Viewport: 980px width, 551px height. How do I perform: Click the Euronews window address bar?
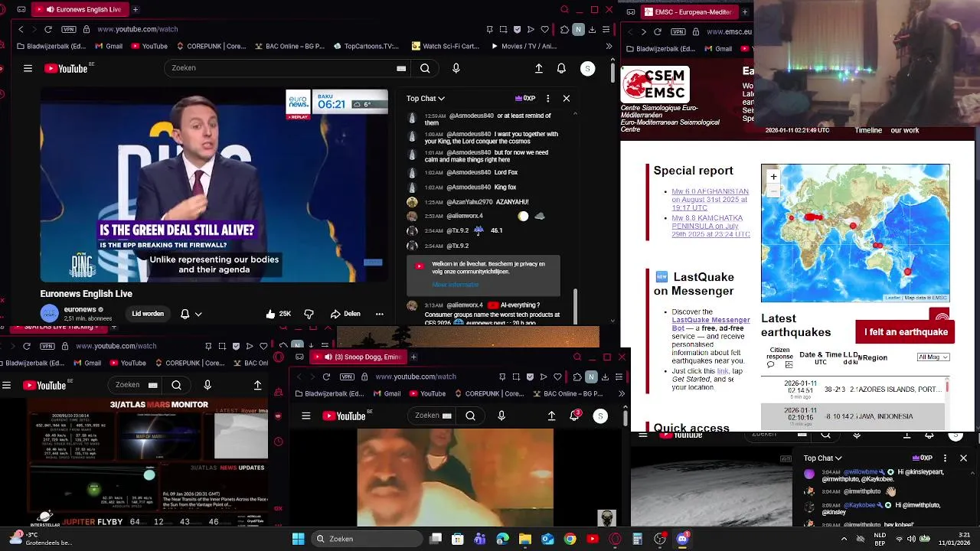(283, 29)
